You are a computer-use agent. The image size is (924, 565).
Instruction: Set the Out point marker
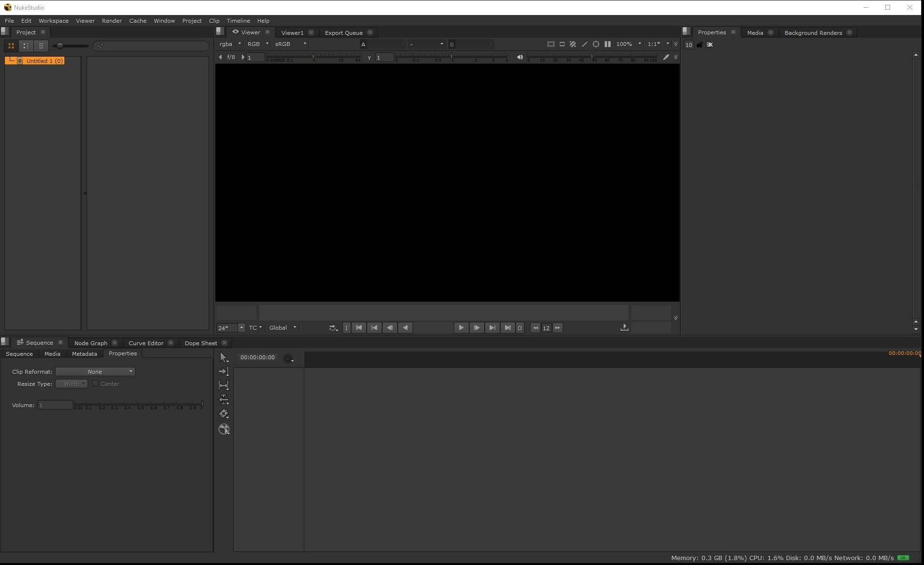click(x=520, y=328)
